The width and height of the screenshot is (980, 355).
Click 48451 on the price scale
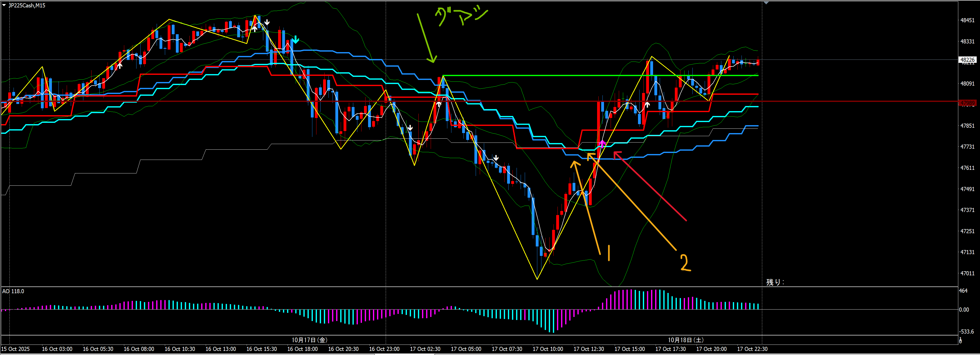(967, 20)
